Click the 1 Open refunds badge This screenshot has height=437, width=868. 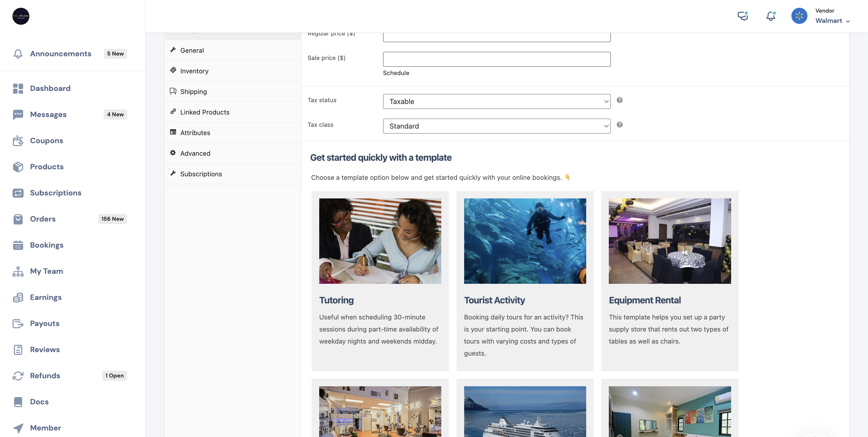[115, 376]
